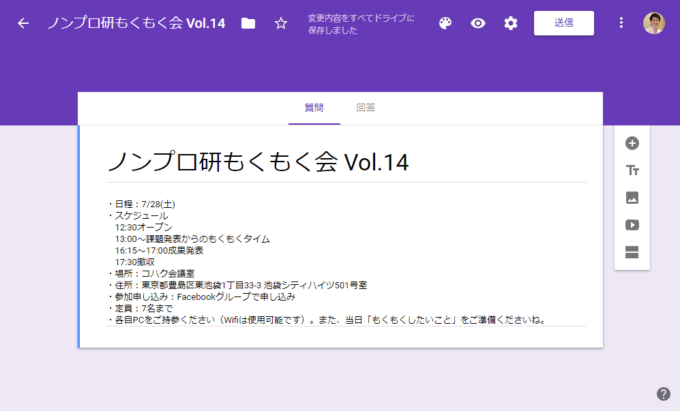This screenshot has width=680, height=411.
Task: Add title and description with Tt icon
Action: pyautogui.click(x=632, y=170)
